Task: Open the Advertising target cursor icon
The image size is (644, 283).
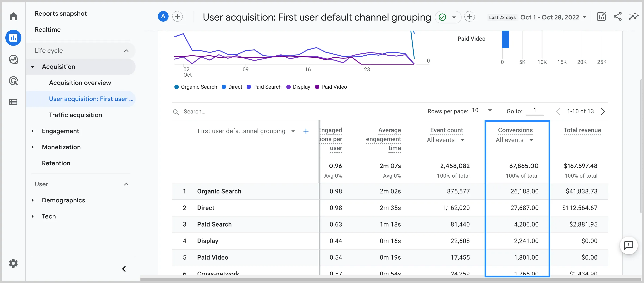Action: [x=13, y=81]
